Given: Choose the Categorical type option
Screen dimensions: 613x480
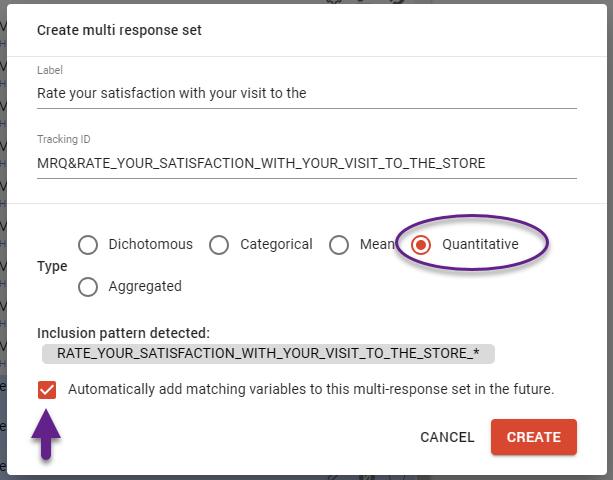Looking at the screenshot, I should [x=220, y=245].
